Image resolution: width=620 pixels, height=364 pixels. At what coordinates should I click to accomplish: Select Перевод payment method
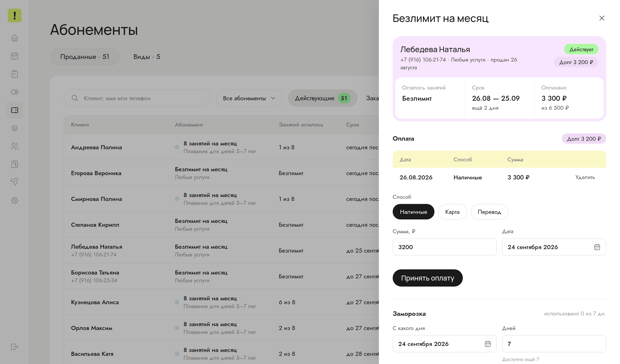[489, 212]
